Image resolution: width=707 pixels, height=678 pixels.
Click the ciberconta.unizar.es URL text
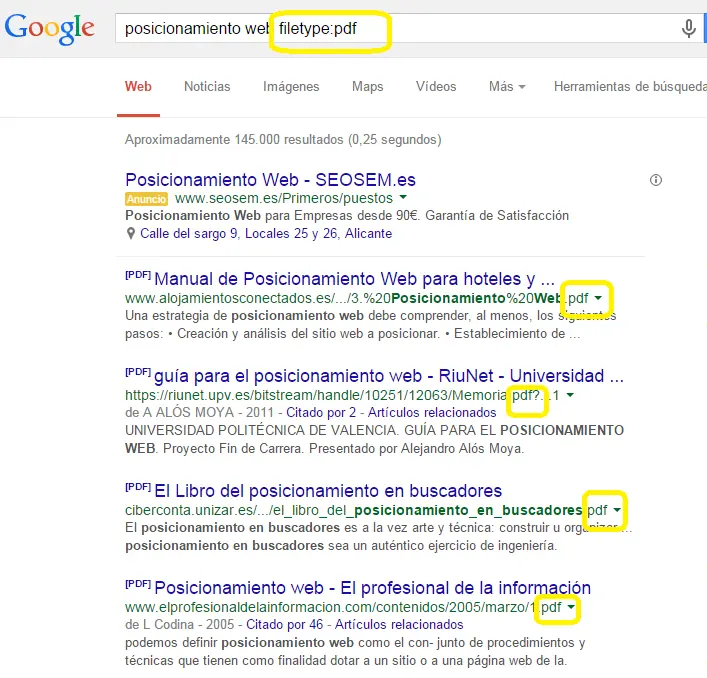[x=367, y=510]
